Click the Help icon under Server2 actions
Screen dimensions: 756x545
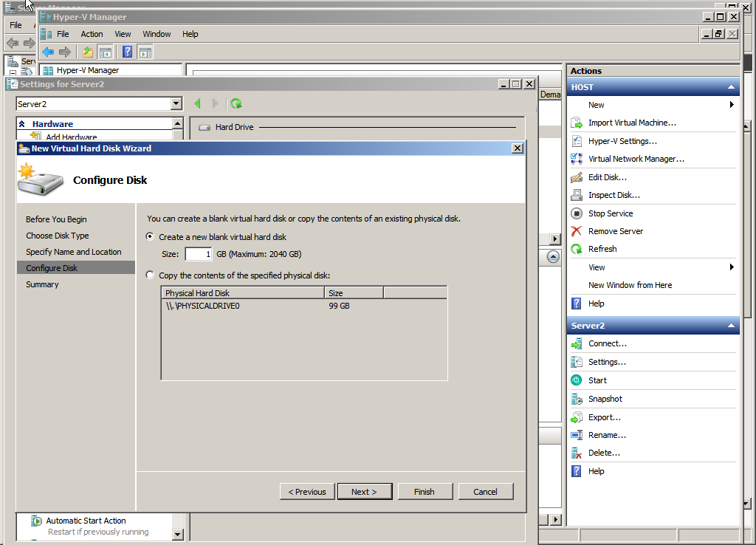[x=577, y=471]
